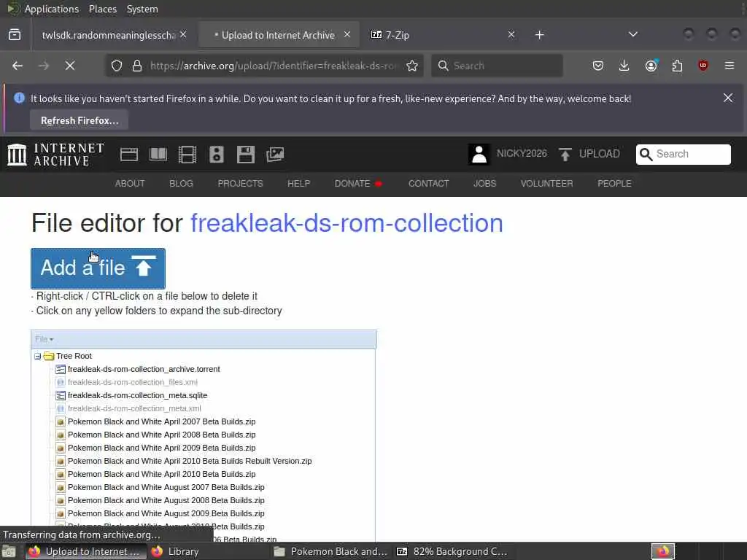Select Pokemon Black and White August 2009 Beta Builds.zip
The width and height of the screenshot is (747, 560).
coord(166,513)
